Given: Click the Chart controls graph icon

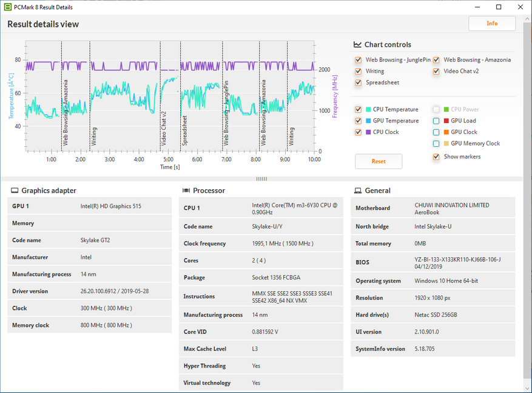Looking at the screenshot, I should pyautogui.click(x=358, y=45).
